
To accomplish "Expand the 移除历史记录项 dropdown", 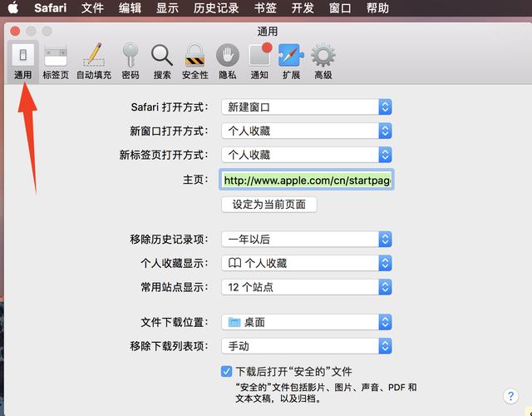I will click(x=307, y=240).
